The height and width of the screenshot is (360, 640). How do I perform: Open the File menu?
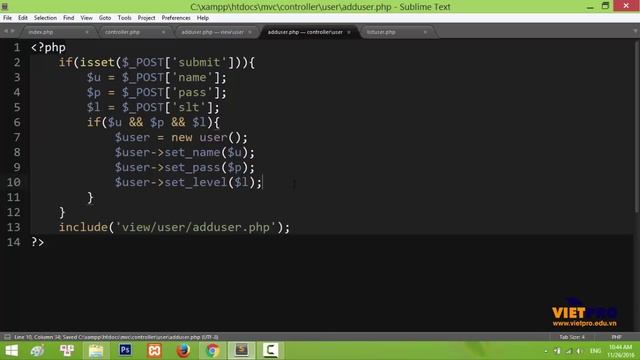[x=7, y=18]
